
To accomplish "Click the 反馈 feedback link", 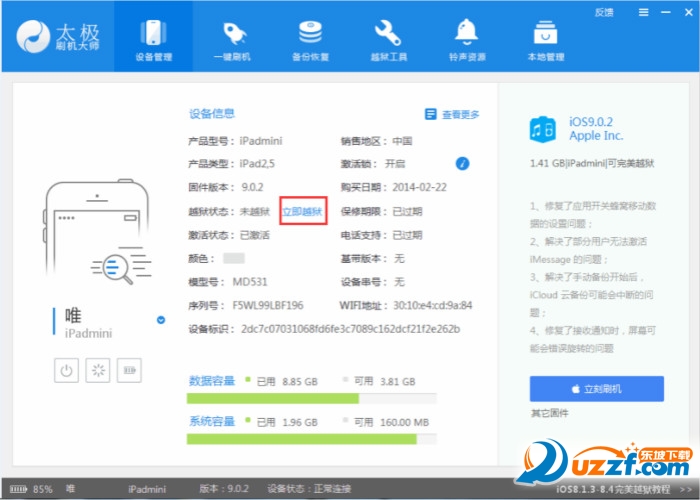I will 604,12.
